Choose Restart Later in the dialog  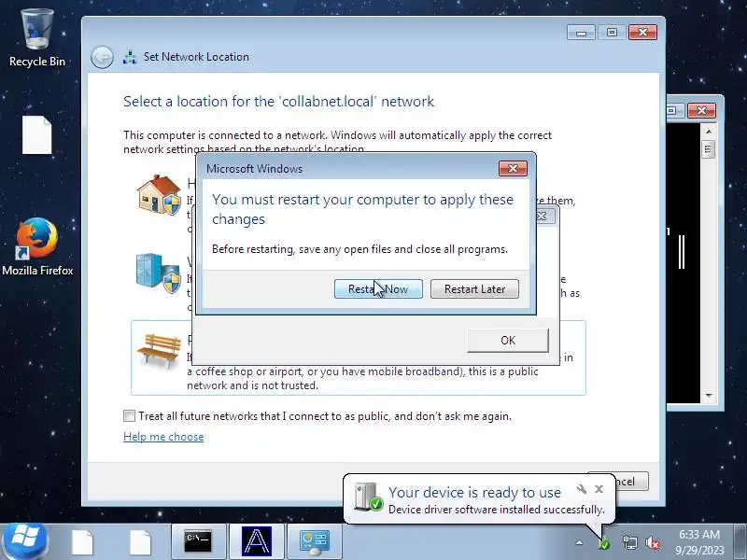(x=474, y=289)
